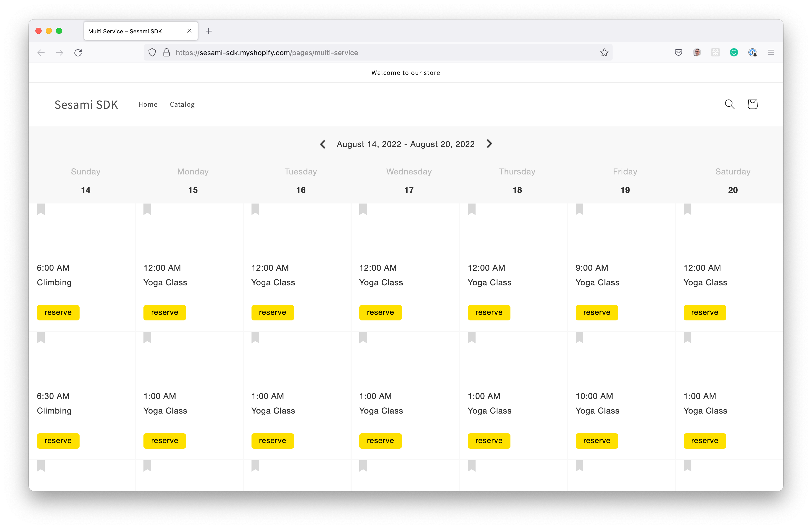Reserve Saturday 12:00 AM Yoga Class
The width and height of the screenshot is (812, 529).
[x=704, y=312]
